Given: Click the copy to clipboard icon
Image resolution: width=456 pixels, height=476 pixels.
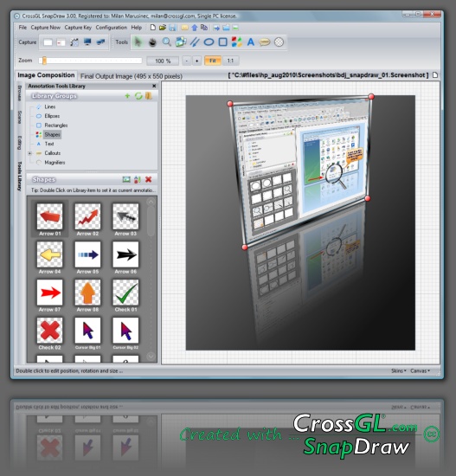Looking at the screenshot, I should pyautogui.click(x=204, y=28).
